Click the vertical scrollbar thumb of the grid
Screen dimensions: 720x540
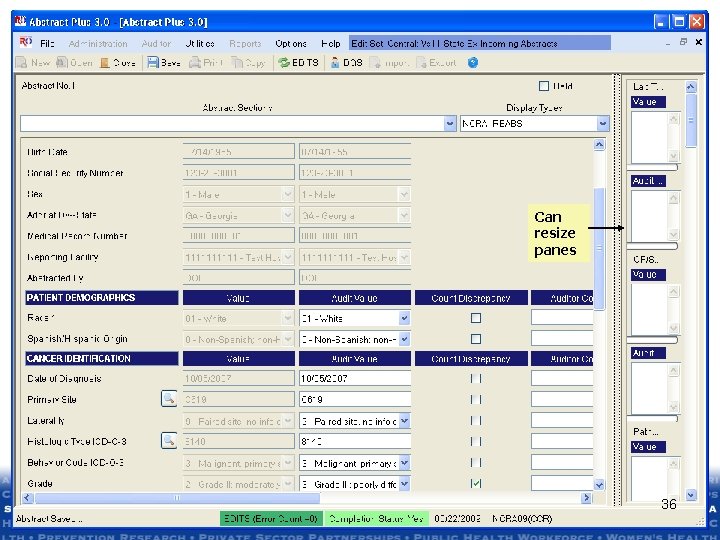(599, 249)
